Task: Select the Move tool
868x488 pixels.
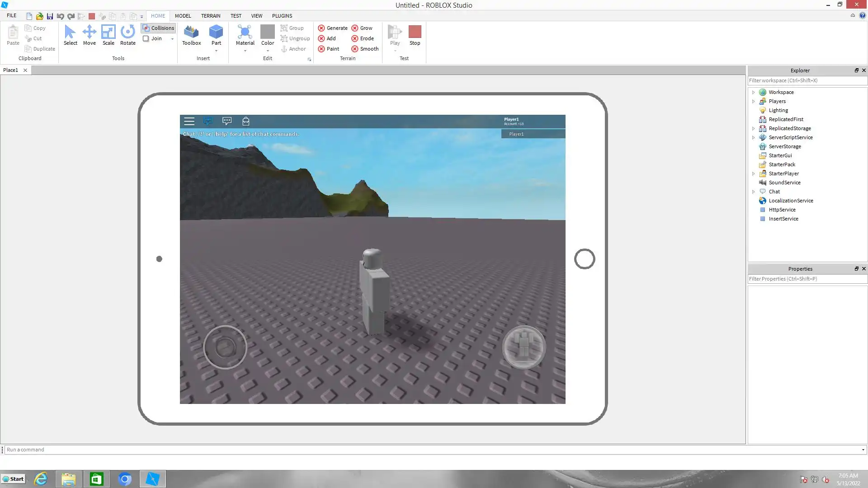Action: pos(89,35)
